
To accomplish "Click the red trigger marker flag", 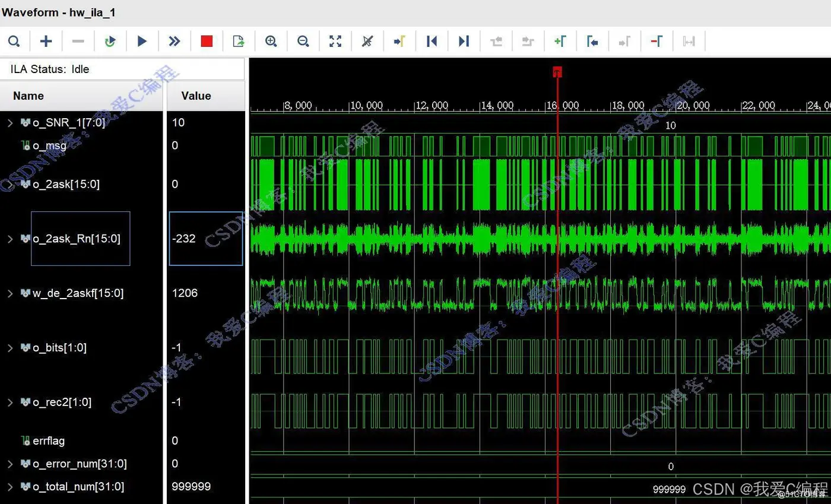I will (x=557, y=72).
